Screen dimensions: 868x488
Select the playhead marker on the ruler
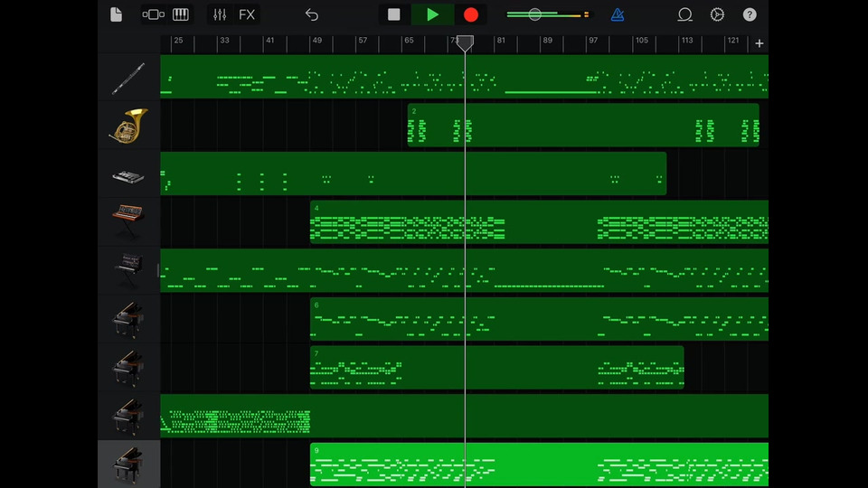(x=465, y=42)
